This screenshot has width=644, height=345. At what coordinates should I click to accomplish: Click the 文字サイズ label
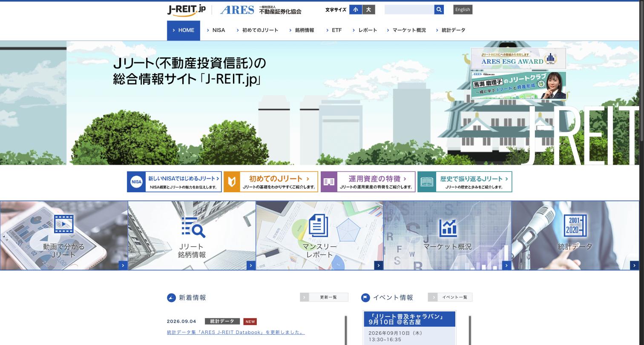pos(336,10)
